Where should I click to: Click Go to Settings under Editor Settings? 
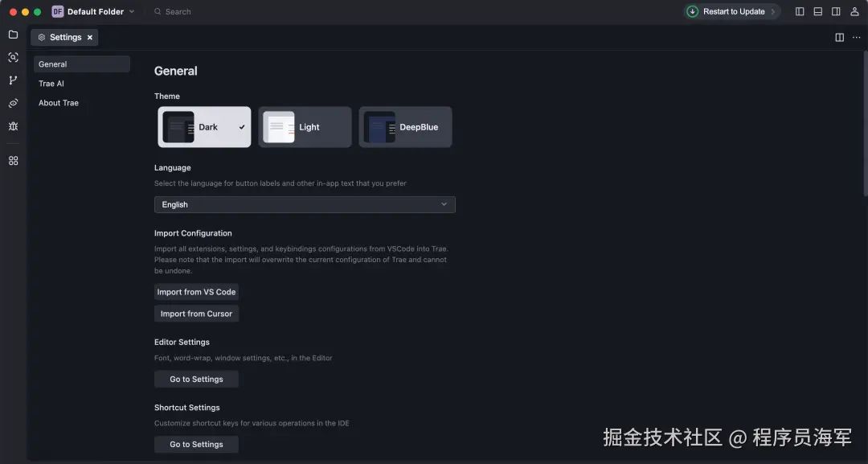pyautogui.click(x=197, y=380)
